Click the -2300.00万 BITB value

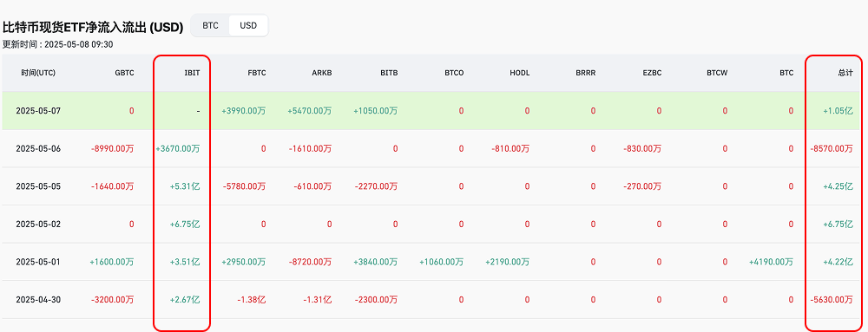point(376,300)
